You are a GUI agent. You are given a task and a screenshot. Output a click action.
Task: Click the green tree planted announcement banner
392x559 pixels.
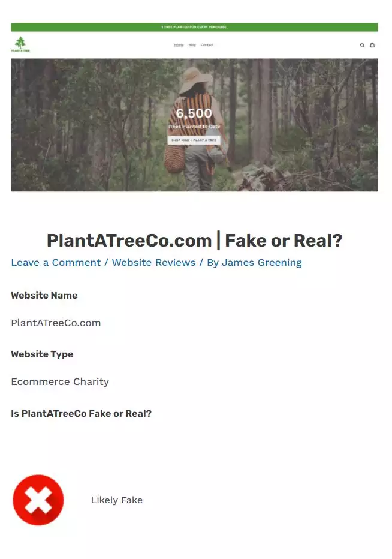(194, 27)
